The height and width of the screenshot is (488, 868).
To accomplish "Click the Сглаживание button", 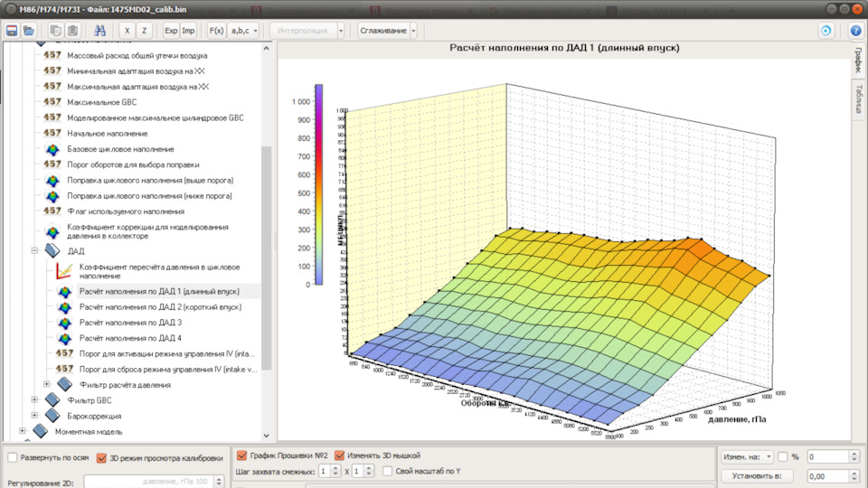I will click(383, 31).
